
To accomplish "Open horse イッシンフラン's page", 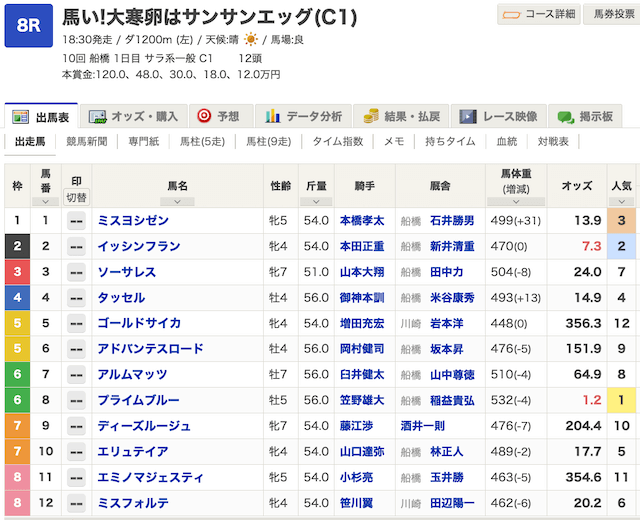I will pyautogui.click(x=138, y=246).
